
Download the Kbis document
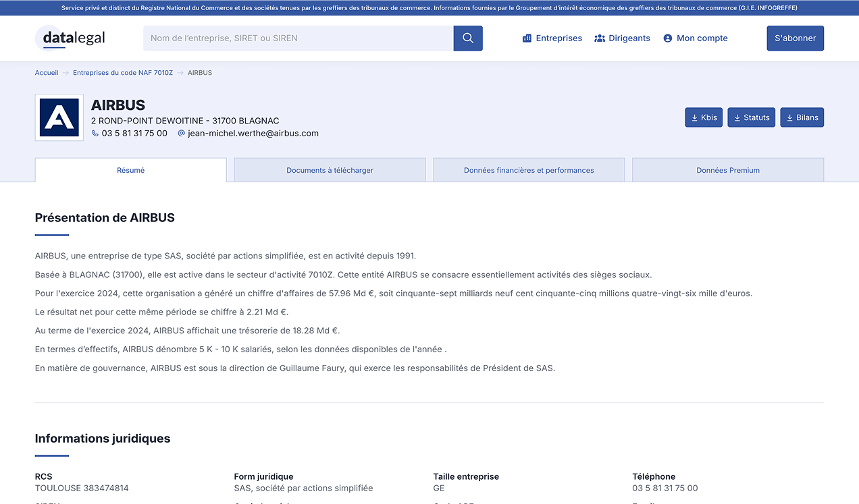(704, 117)
